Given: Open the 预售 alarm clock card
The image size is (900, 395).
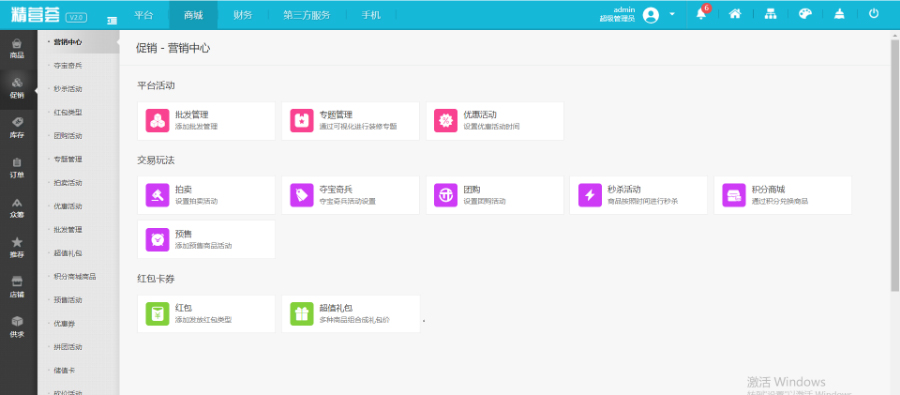Looking at the screenshot, I should pyautogui.click(x=206, y=239).
